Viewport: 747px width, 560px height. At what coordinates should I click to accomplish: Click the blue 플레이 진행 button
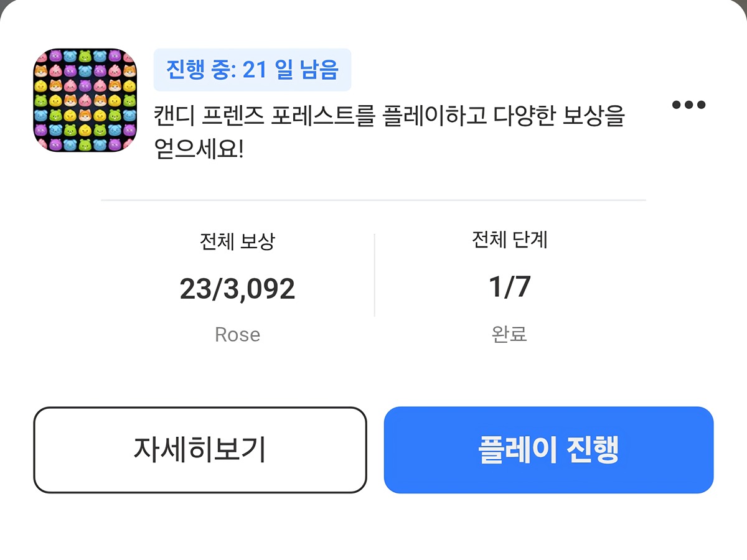pyautogui.click(x=548, y=450)
